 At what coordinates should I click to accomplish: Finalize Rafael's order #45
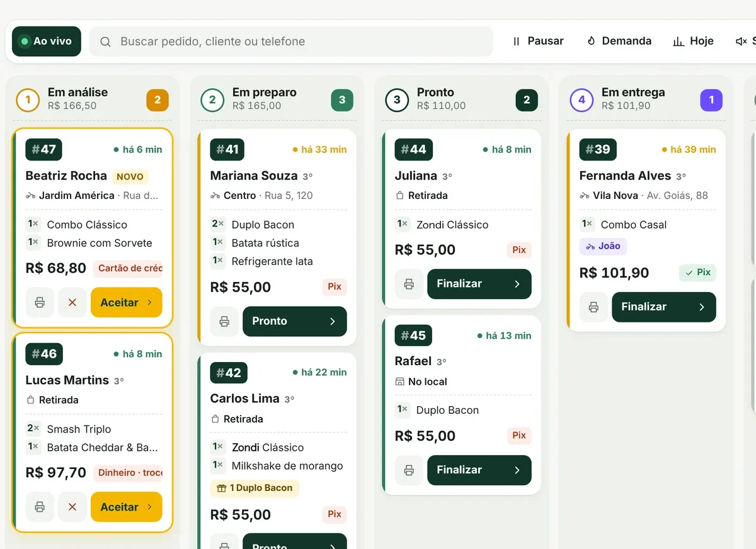pyautogui.click(x=479, y=470)
